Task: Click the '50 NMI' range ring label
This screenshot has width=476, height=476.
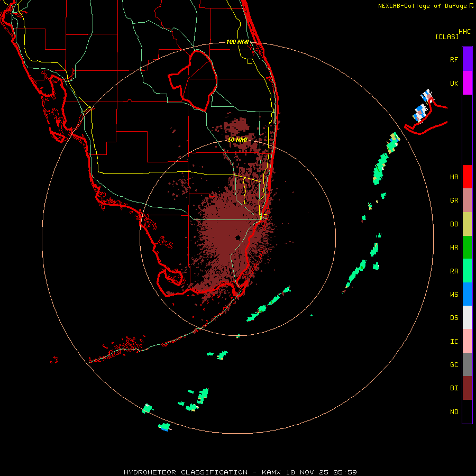Action: (237, 140)
